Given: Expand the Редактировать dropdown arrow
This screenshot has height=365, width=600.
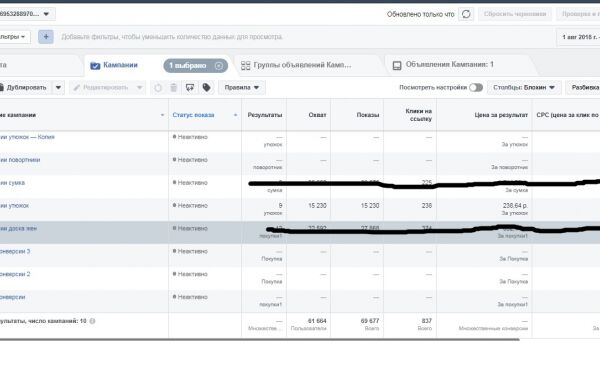Looking at the screenshot, I should coord(140,88).
